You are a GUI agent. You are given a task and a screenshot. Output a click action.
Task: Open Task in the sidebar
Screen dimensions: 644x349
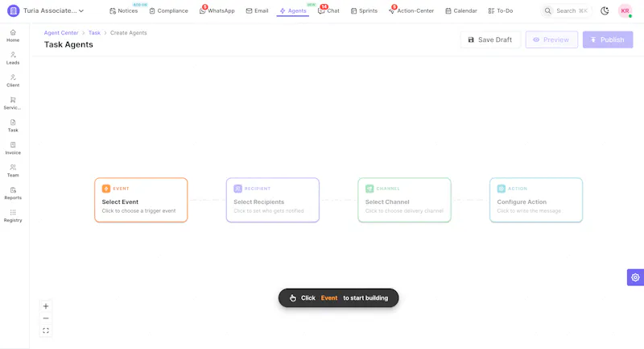click(x=13, y=126)
